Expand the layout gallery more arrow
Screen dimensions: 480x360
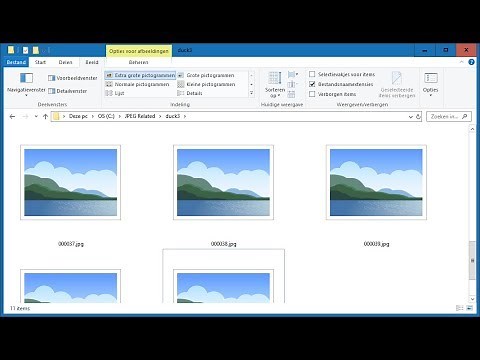tap(252, 93)
